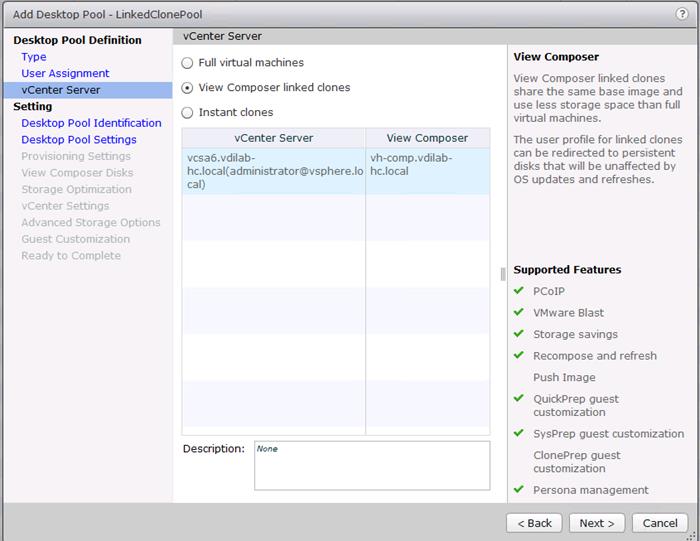The image size is (700, 541).
Task: Click the Setting heading in sidebar
Action: [x=33, y=106]
